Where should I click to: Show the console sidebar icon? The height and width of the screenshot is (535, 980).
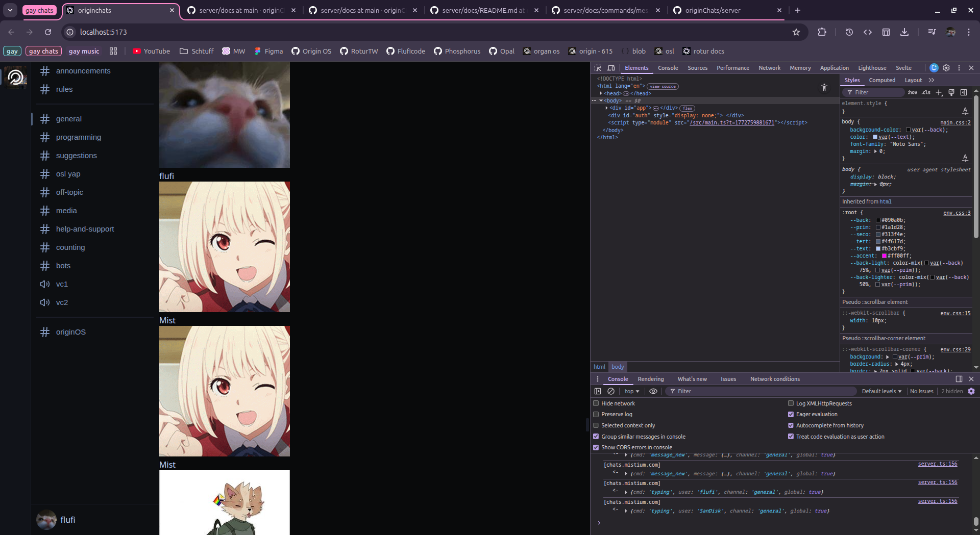coord(598,391)
